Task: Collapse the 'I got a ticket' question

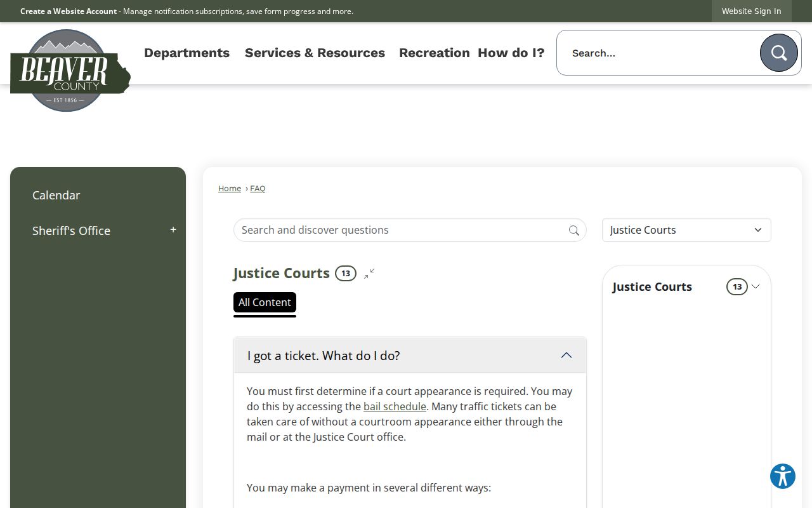Action: point(410,356)
